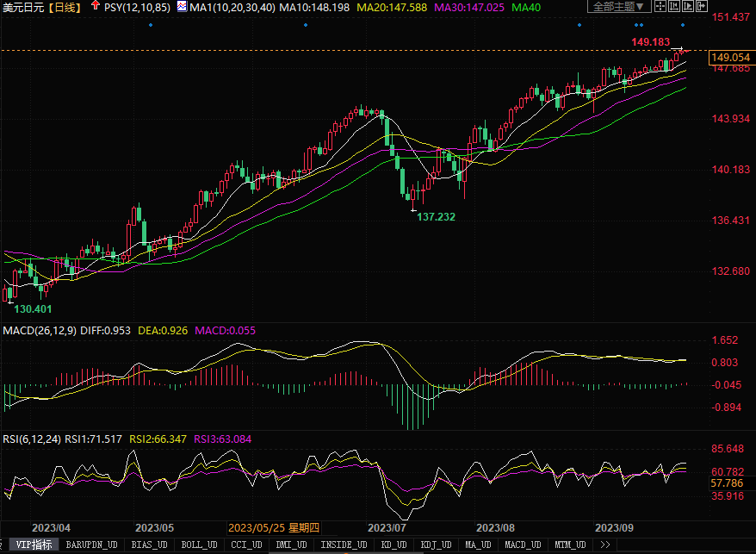The width and height of the screenshot is (756, 554).
Task: Click the RSI(6,12,24) panel label
Action: 32,439
